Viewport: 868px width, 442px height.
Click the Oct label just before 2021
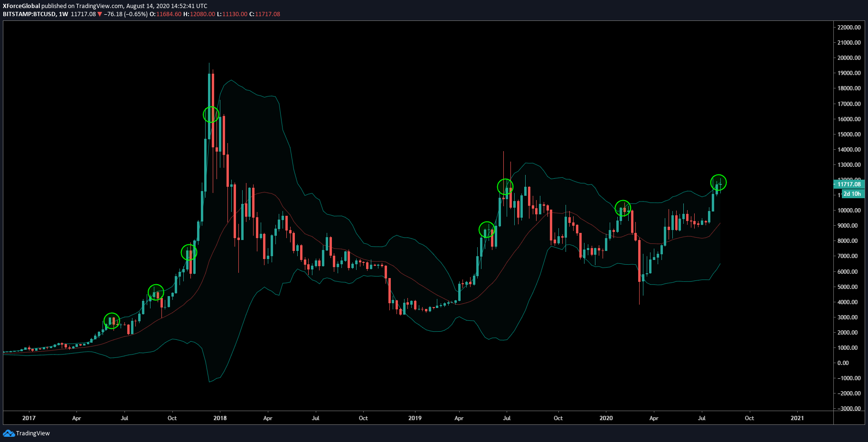[x=749, y=418]
